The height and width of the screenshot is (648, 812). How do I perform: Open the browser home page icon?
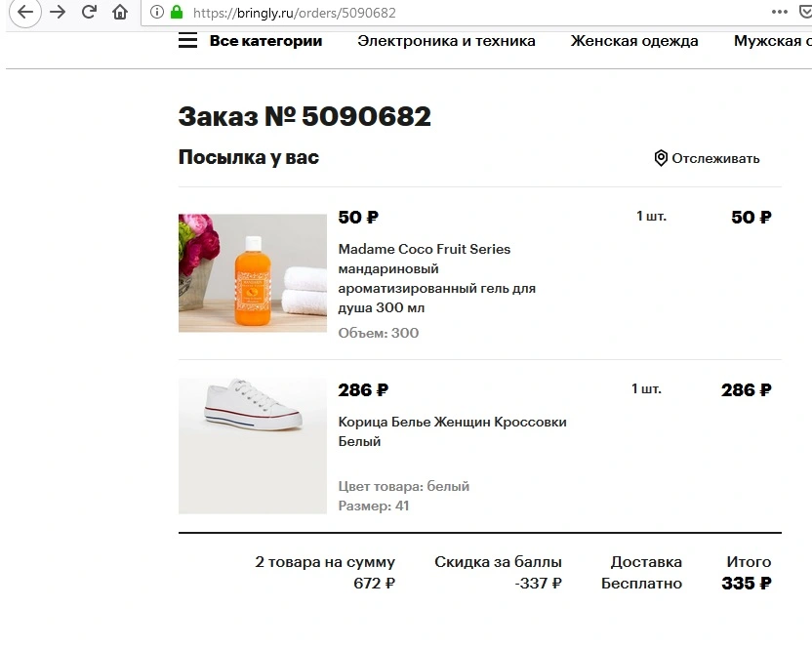click(x=120, y=12)
